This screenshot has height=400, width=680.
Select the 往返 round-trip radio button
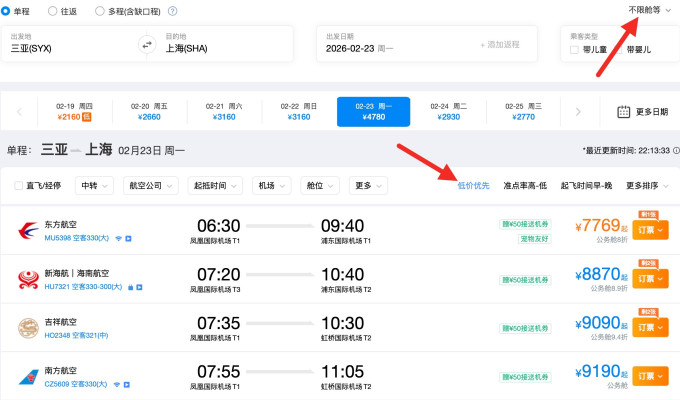[x=52, y=11]
